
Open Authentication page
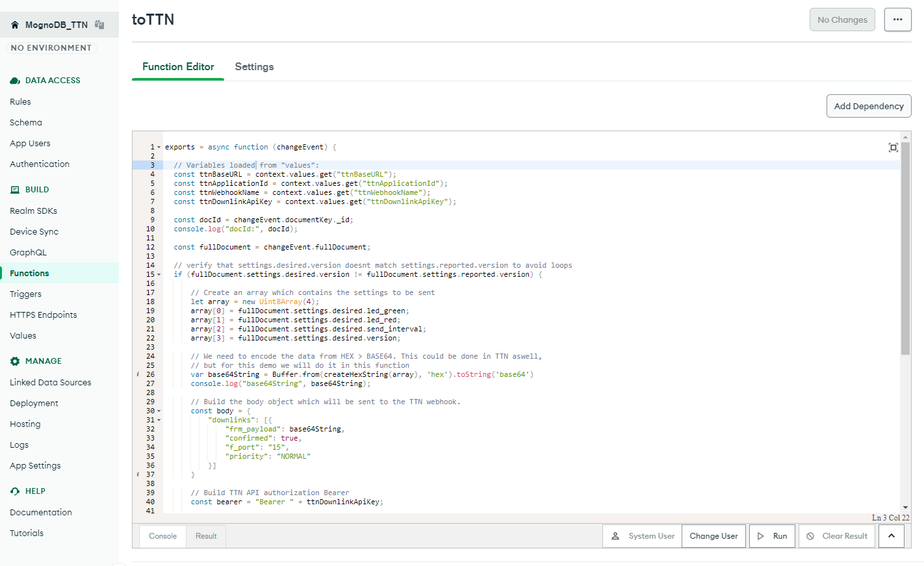click(40, 164)
